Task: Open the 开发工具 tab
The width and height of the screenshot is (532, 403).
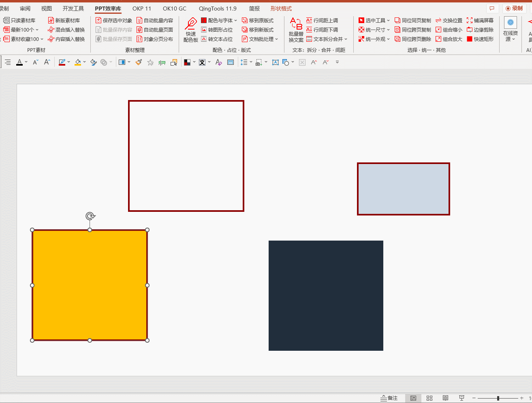Action: pyautogui.click(x=73, y=9)
